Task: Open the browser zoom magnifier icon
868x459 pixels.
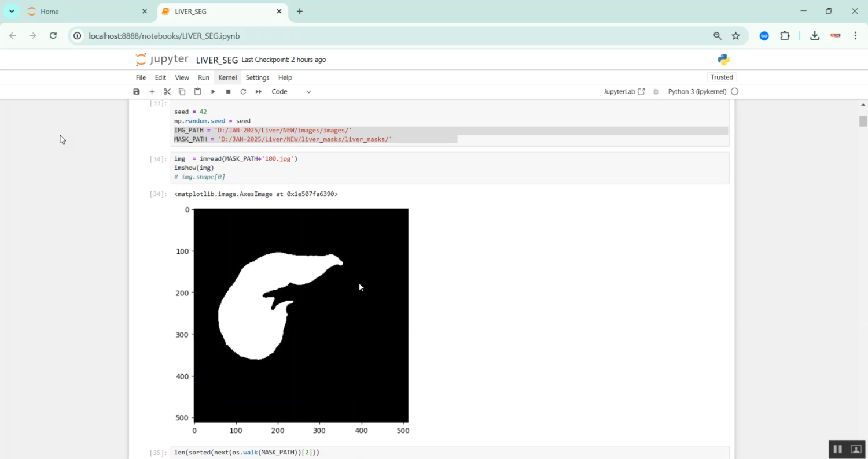Action: tap(718, 36)
